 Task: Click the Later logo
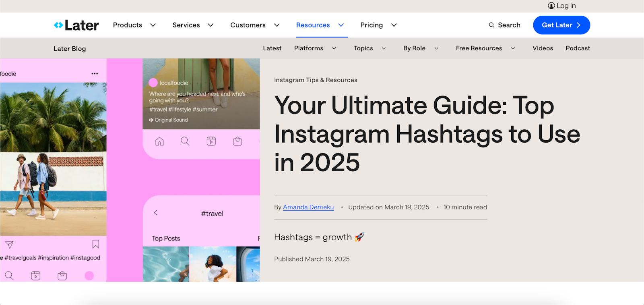pos(76,25)
